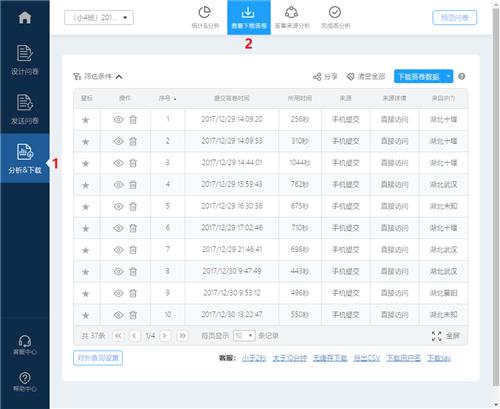Image resolution: width=500 pixels, height=409 pixels.
Task: Star the response in row 6
Action: tap(86, 228)
